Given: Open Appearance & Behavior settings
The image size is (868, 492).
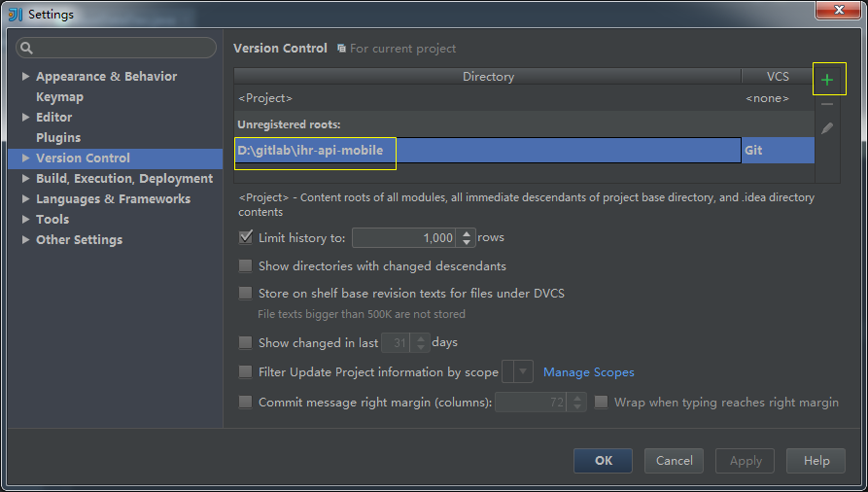Looking at the screenshot, I should tap(106, 77).
